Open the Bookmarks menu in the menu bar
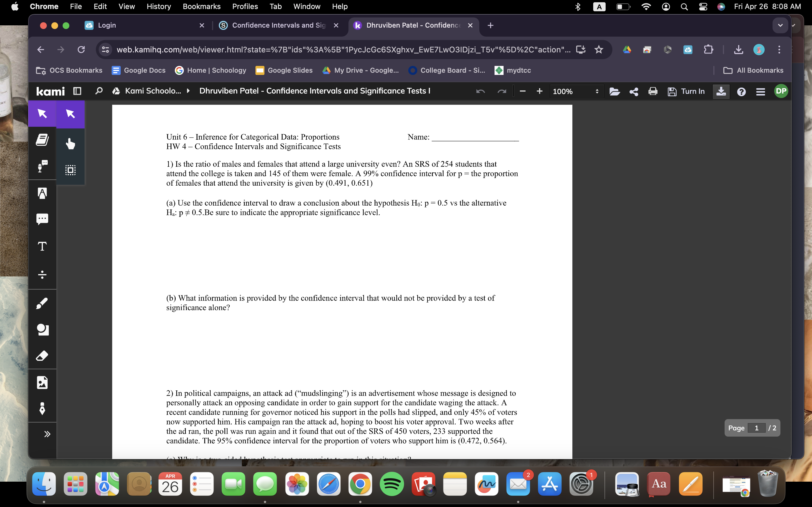Screen dimensions: 812x507 [202, 6]
